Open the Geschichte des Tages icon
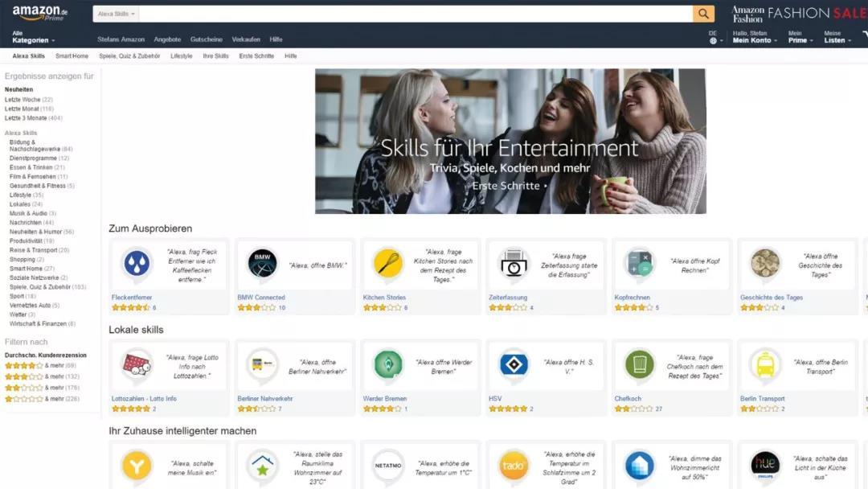 (x=765, y=263)
